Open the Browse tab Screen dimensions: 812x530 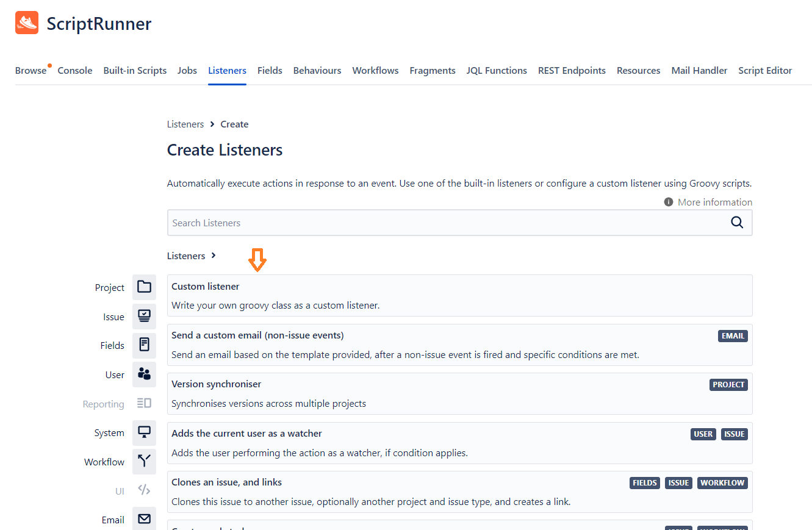31,71
